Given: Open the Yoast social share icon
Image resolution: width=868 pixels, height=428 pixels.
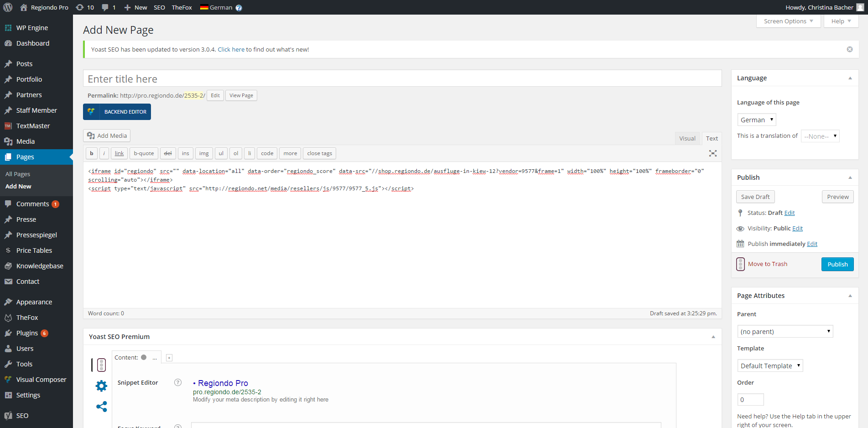Looking at the screenshot, I should point(101,407).
